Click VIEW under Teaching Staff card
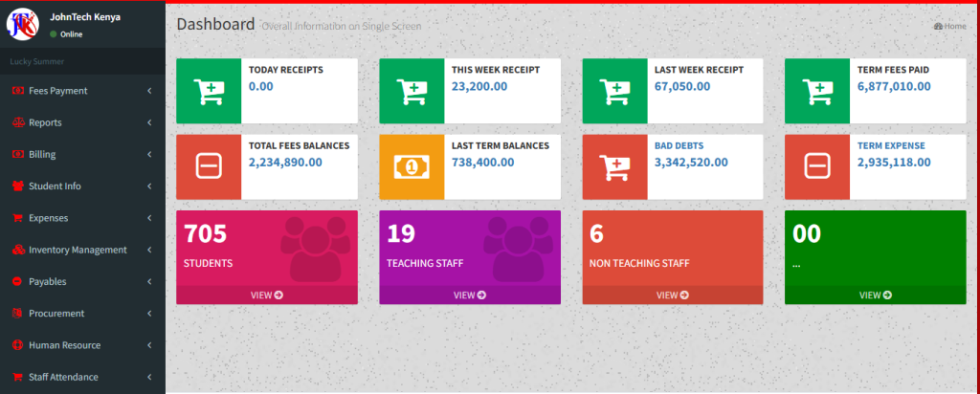The height and width of the screenshot is (394, 980). (470, 295)
